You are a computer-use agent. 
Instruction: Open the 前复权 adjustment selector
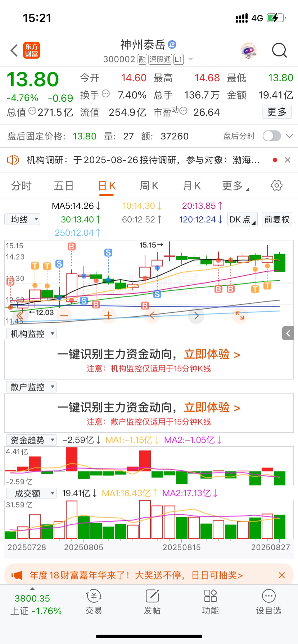point(277,219)
